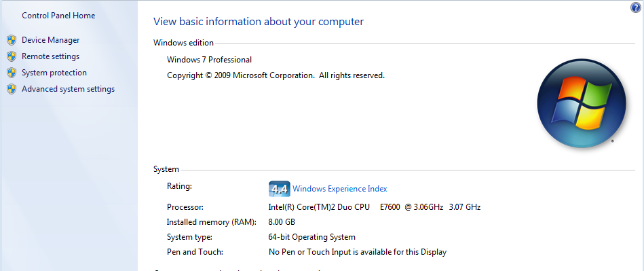Screen dimensions: 644x271
Task: Click the 'No Pen or Touch Input' text
Action: point(358,252)
